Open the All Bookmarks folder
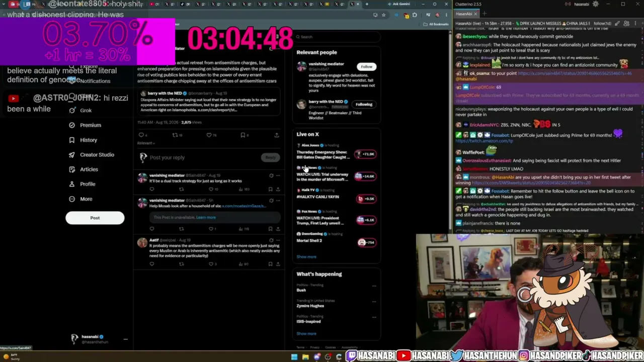The image size is (644, 362). pyautogui.click(x=436, y=24)
